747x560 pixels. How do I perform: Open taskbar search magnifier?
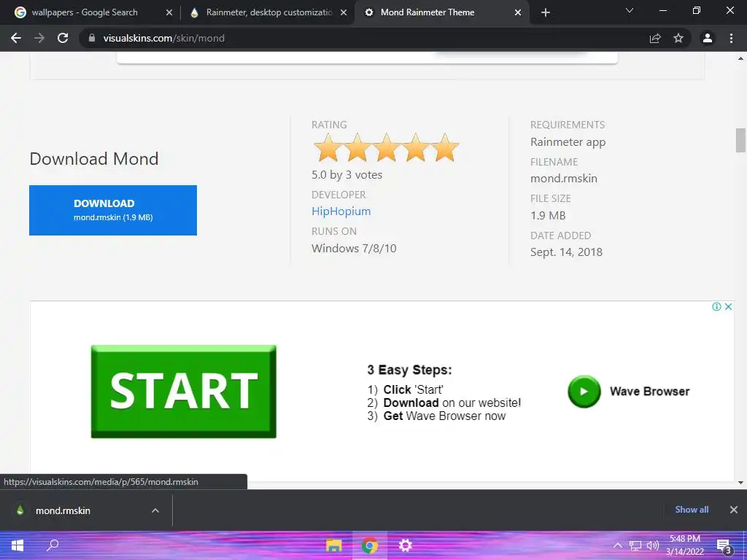(x=53, y=545)
